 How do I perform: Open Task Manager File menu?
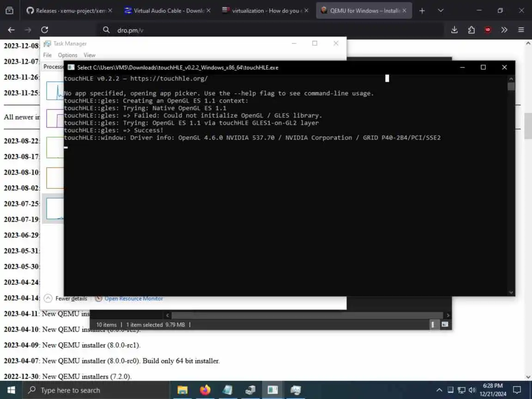pyautogui.click(x=47, y=55)
